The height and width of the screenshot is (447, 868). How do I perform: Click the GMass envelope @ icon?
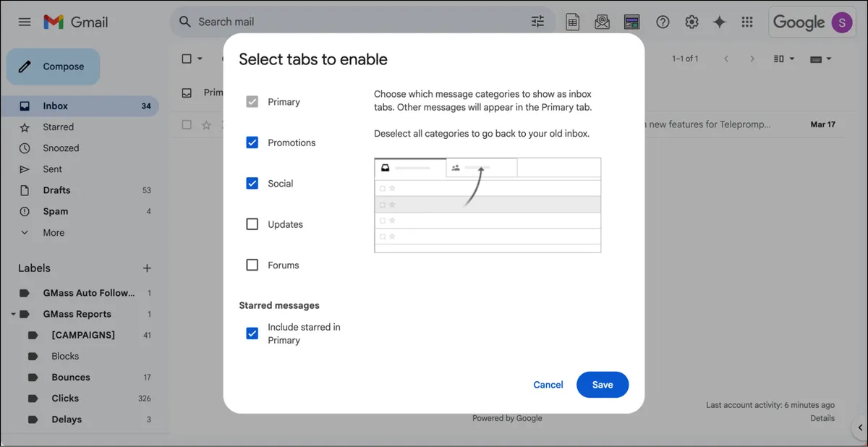tap(602, 22)
